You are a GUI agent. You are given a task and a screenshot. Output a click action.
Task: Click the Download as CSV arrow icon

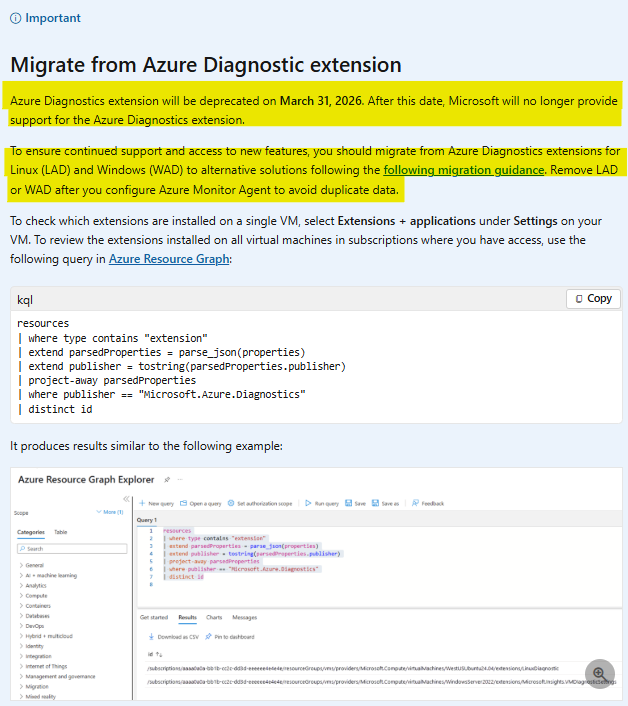151,637
